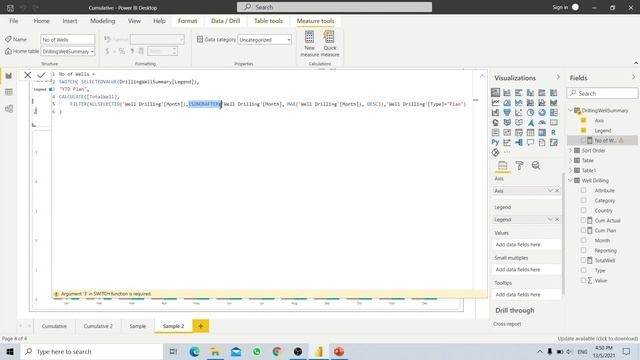Switch to Data view in left sidebar
Viewport: 640px width, 360px height.
point(9,92)
